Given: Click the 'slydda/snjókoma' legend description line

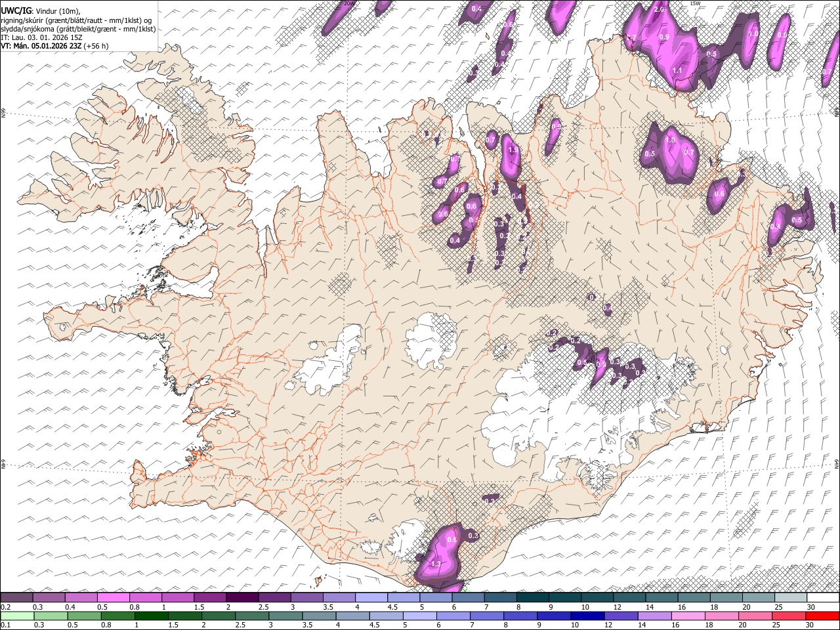Looking at the screenshot, I should pyautogui.click(x=78, y=29).
